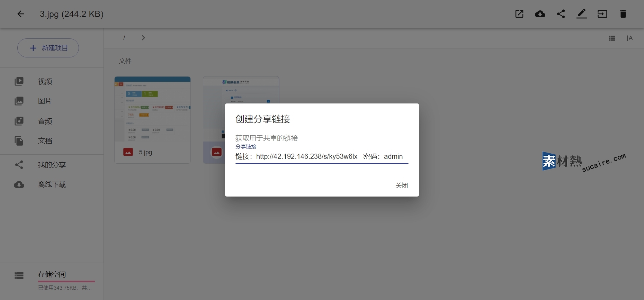Click the video library sidebar icon

[x=19, y=81]
